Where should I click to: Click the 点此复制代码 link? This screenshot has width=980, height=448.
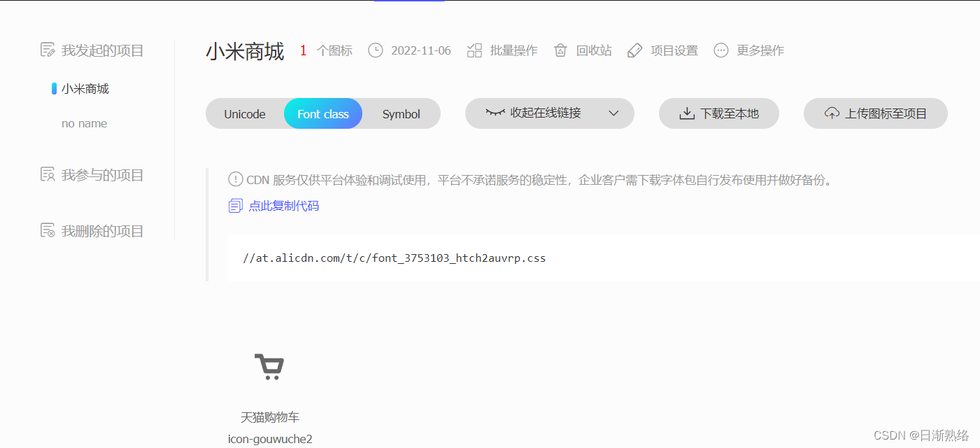tap(284, 206)
